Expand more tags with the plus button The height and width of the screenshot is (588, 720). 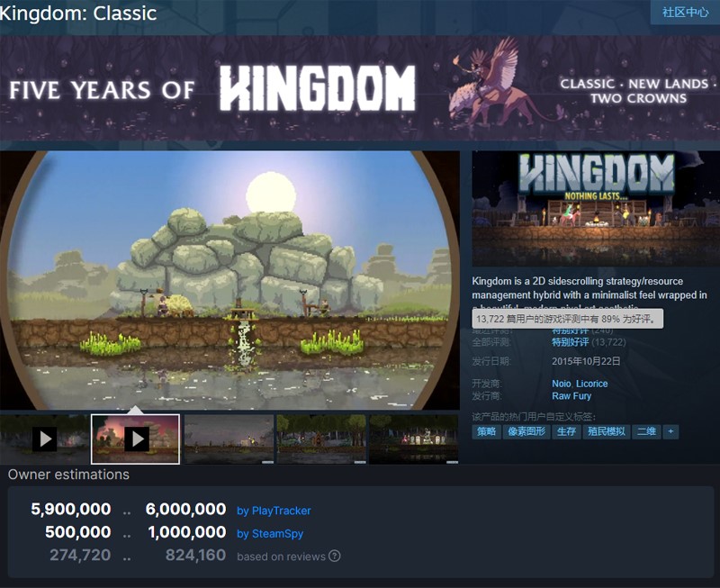tap(670, 431)
